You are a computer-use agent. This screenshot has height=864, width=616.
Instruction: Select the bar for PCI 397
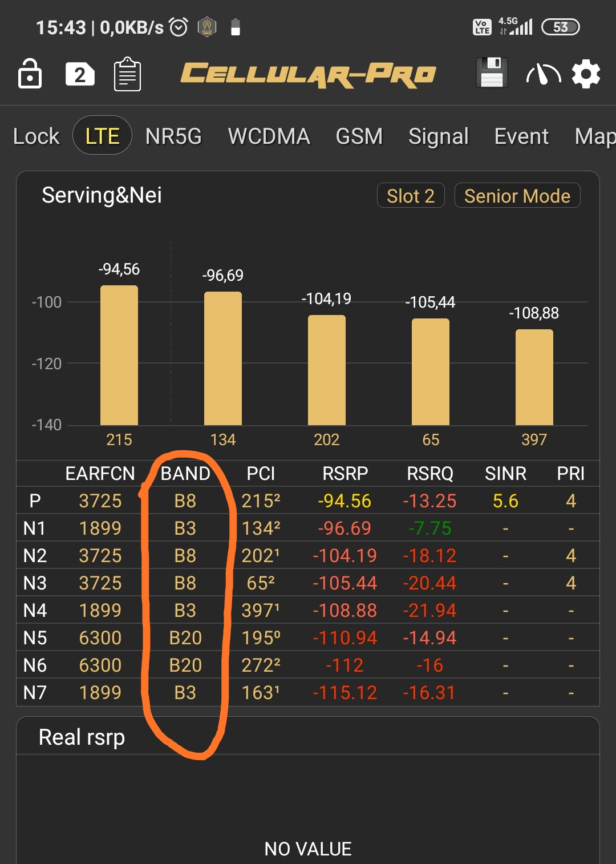pyautogui.click(x=534, y=377)
